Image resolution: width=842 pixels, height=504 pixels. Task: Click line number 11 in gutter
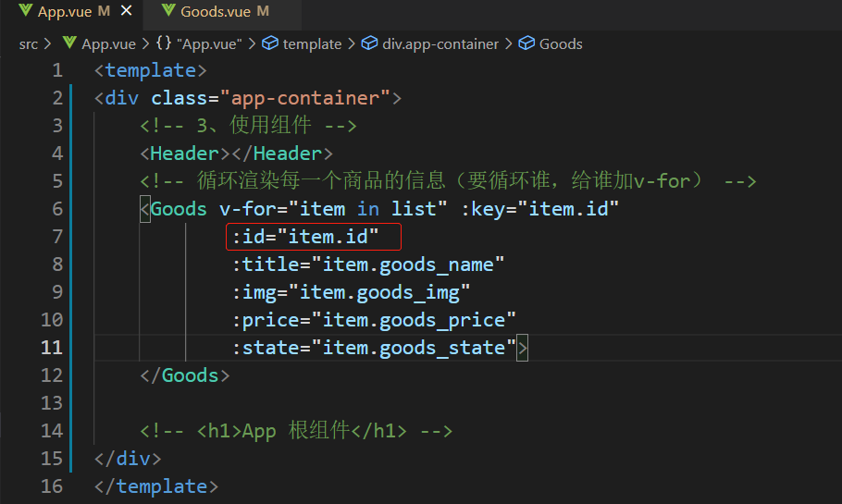coord(52,348)
